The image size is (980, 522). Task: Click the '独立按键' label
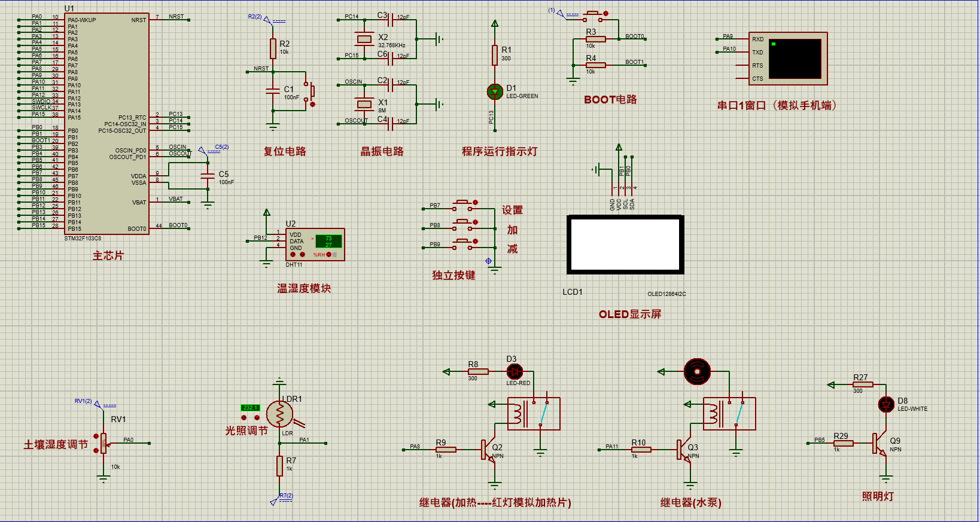(454, 275)
